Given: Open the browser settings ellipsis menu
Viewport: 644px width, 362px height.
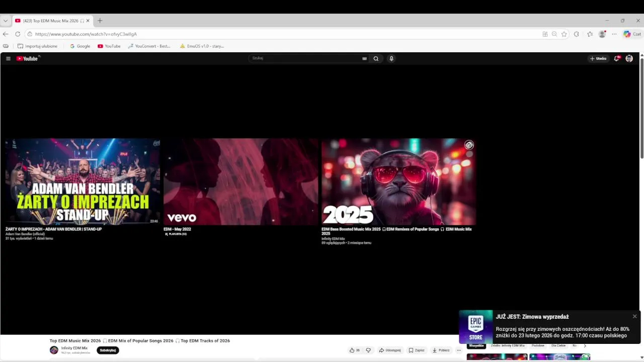Looking at the screenshot, I should coord(614,34).
